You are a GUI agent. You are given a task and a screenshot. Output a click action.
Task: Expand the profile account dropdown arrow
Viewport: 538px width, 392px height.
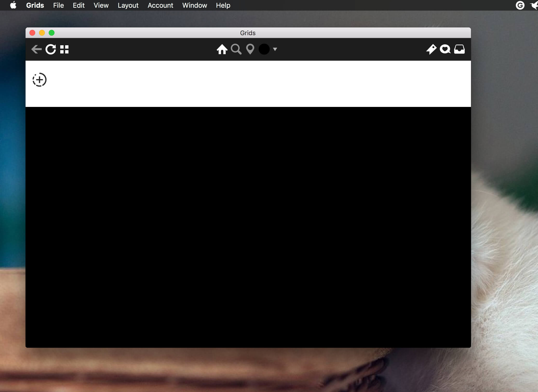[x=275, y=49]
